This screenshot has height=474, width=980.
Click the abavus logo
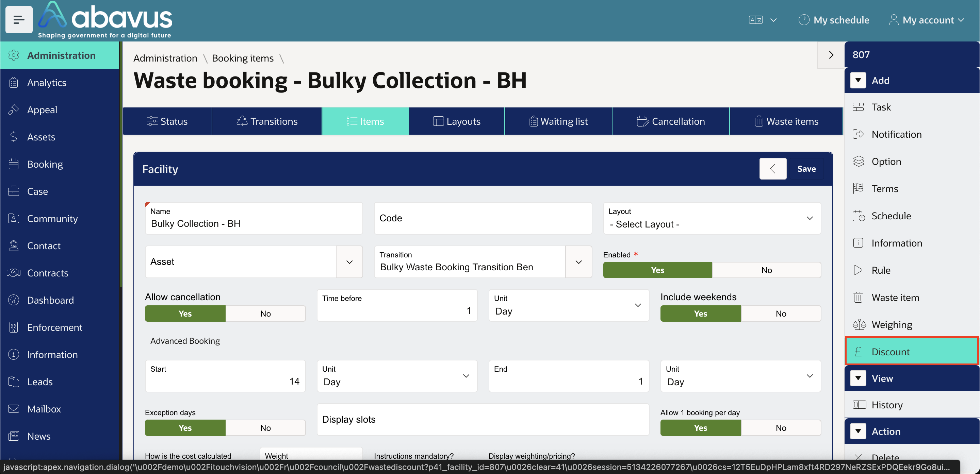pyautogui.click(x=105, y=20)
